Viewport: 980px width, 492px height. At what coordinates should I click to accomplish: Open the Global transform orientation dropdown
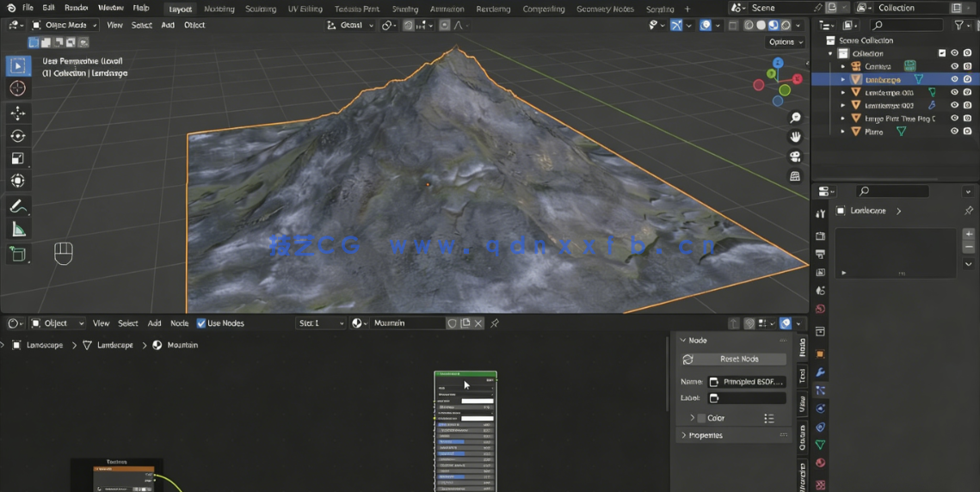pos(350,25)
